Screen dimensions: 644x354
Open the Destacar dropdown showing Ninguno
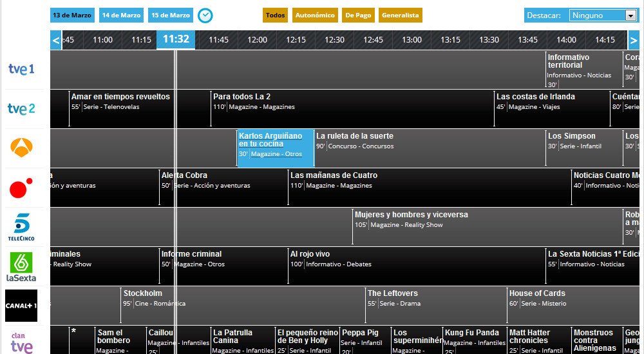coord(603,15)
